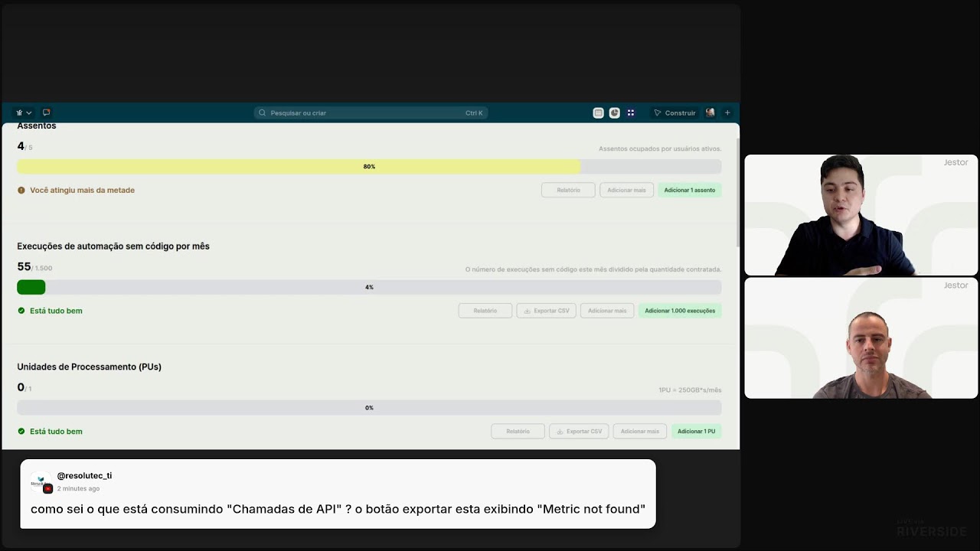Click the vertical scrollbar of the usage page
The image size is (980, 551).
[x=738, y=193]
